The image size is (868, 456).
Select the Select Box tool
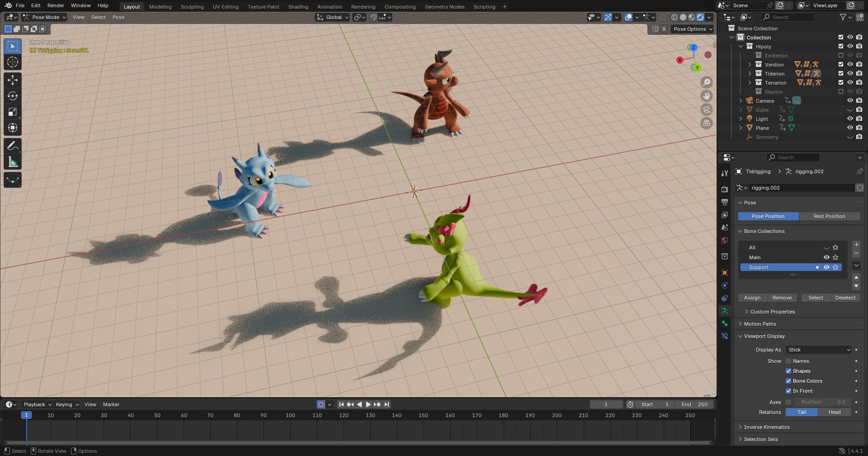click(x=13, y=46)
